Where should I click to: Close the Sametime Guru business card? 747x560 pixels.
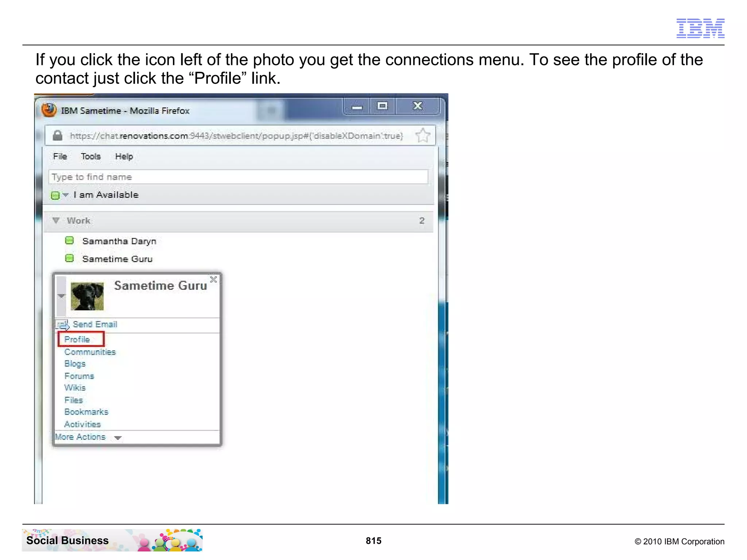[213, 280]
